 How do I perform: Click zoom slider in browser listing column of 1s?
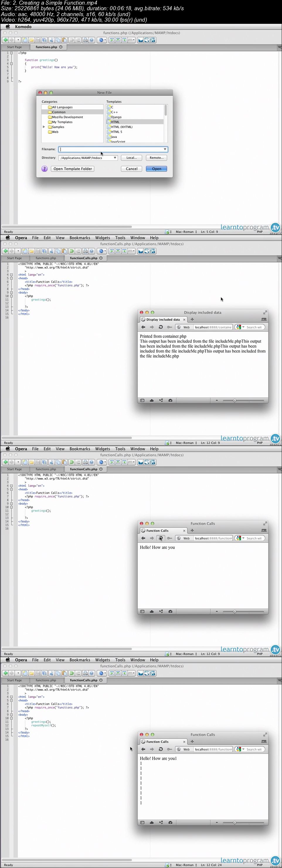tap(244, 823)
